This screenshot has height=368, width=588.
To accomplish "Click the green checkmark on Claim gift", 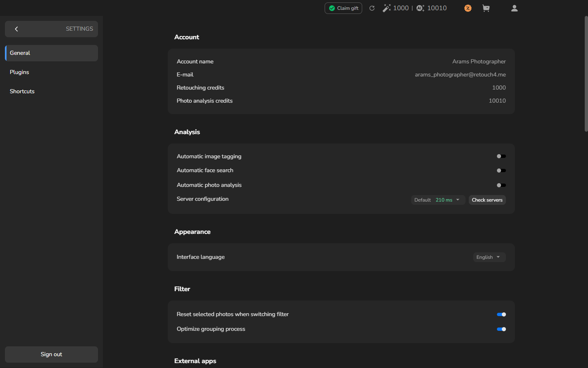I will 332,8.
